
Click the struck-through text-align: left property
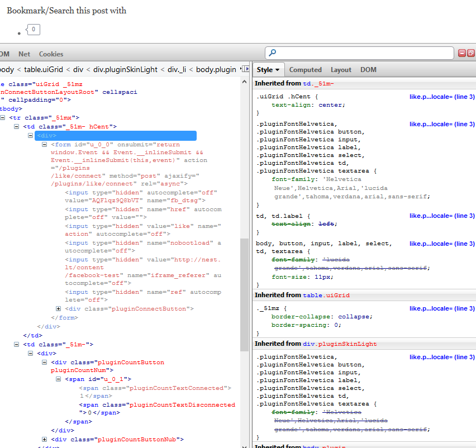pyautogui.click(x=304, y=224)
